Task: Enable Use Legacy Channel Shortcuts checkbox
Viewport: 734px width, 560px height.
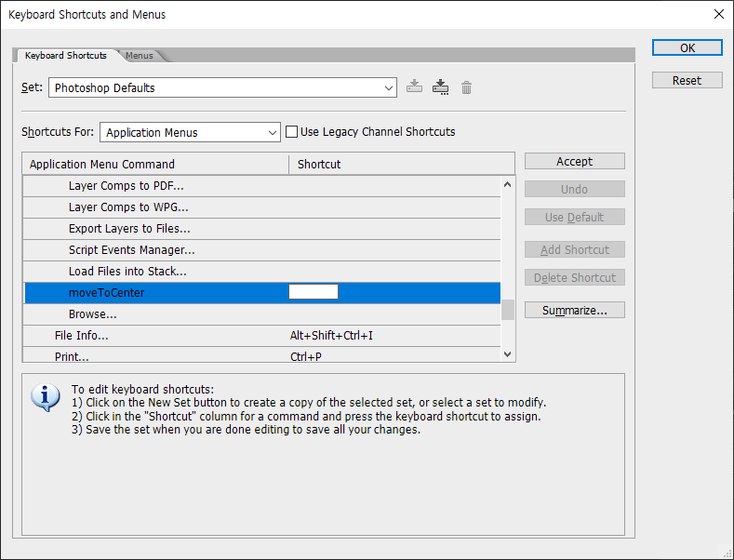Action: point(291,131)
